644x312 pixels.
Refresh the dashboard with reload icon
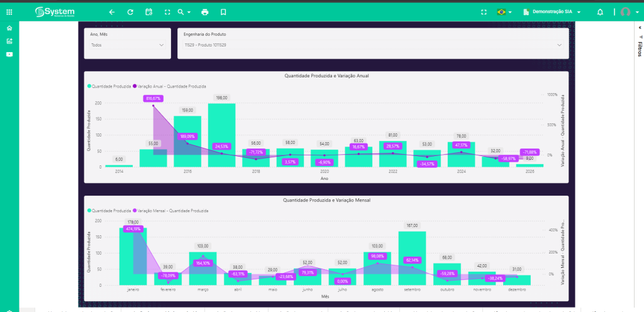(x=130, y=12)
